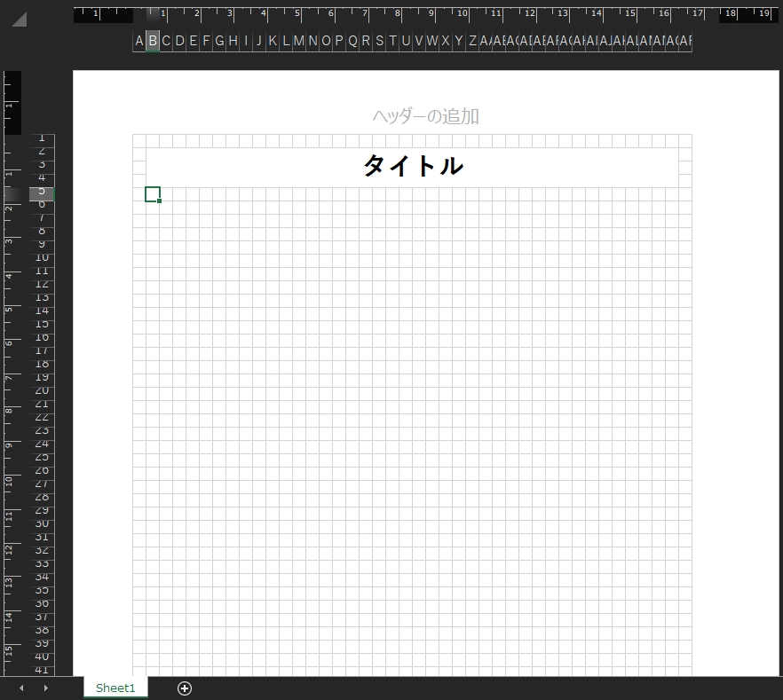Click row 1 header
The height and width of the screenshot is (700, 783).
(42, 138)
